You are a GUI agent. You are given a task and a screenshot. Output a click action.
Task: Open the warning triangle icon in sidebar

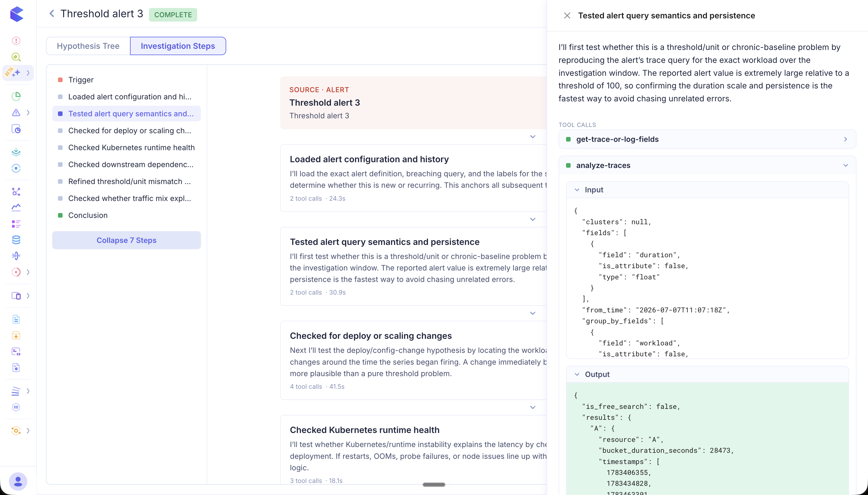pyautogui.click(x=16, y=113)
